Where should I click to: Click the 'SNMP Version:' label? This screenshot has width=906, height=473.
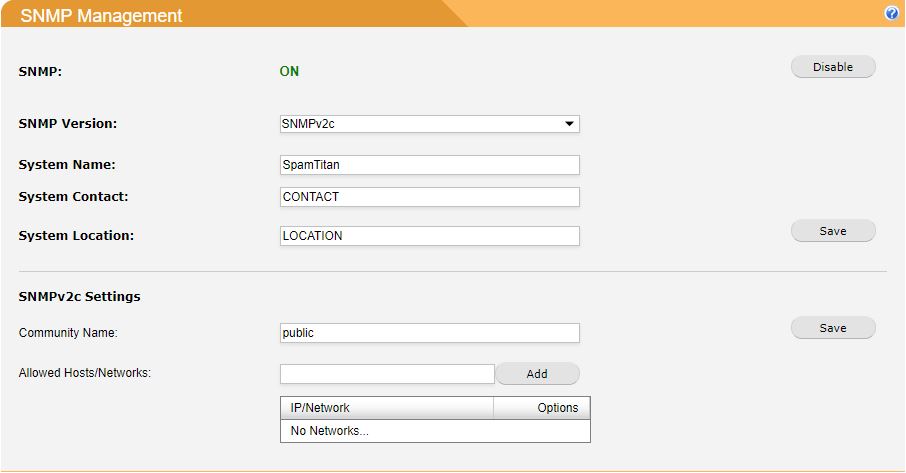click(x=68, y=124)
